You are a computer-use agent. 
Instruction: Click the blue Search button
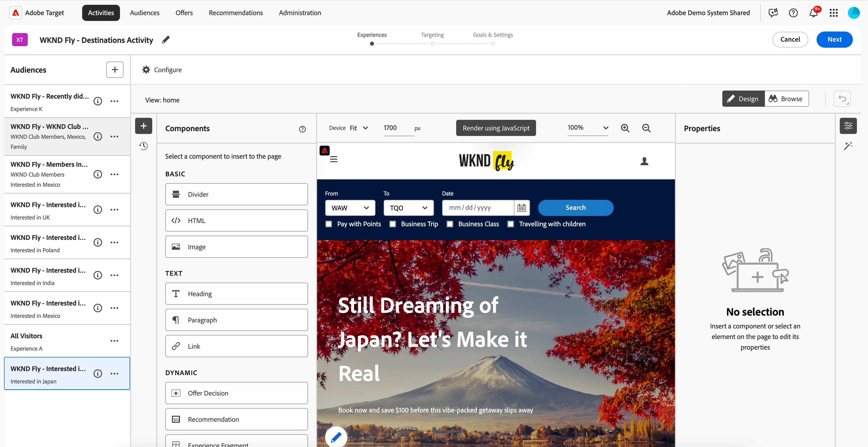(576, 208)
